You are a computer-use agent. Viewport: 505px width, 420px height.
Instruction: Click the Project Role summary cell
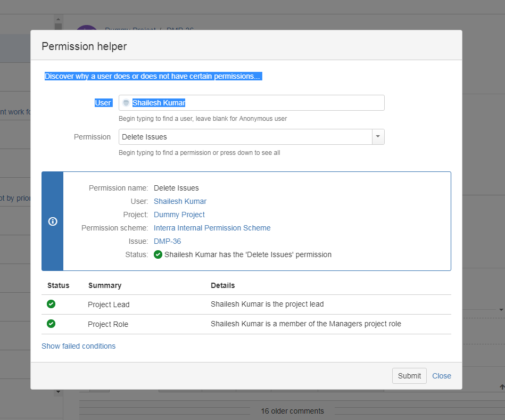pyautogui.click(x=108, y=324)
